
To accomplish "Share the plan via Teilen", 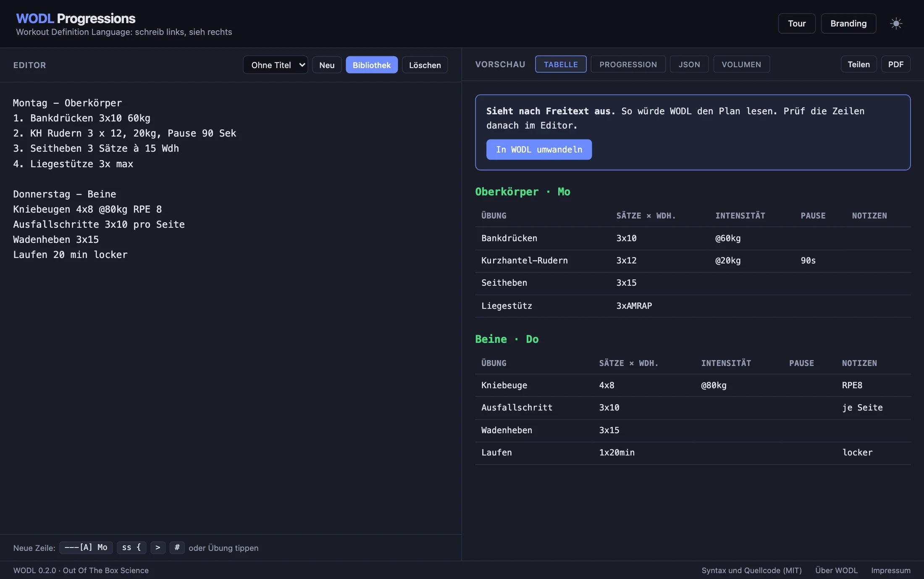I will click(x=858, y=64).
